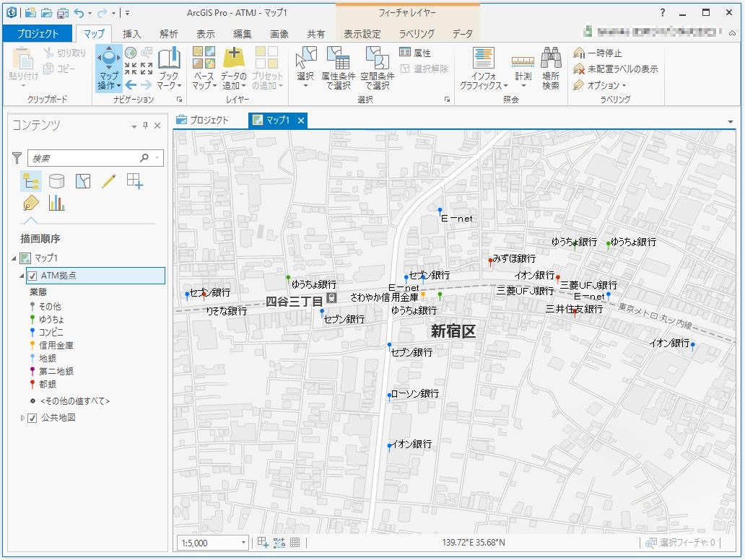Select the コンビニ legend entry
Viewport: 745px width, 560px height.
point(46,332)
